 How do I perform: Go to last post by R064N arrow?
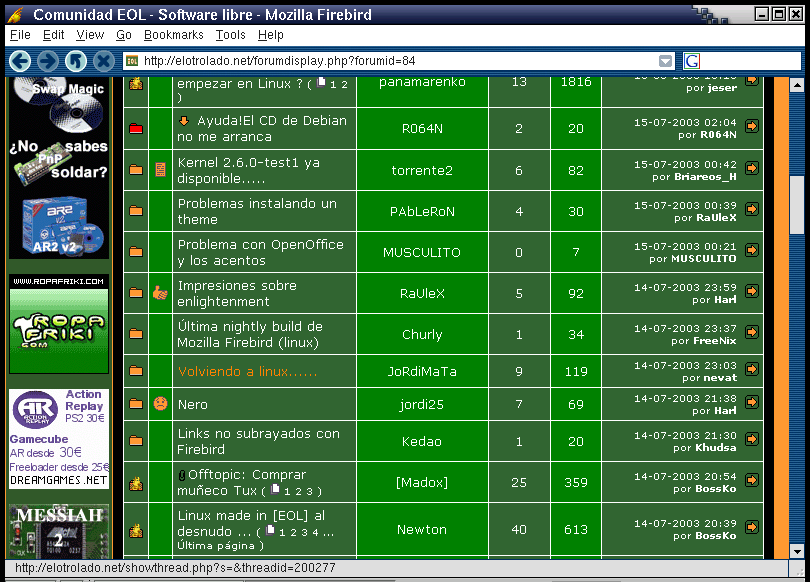752,125
